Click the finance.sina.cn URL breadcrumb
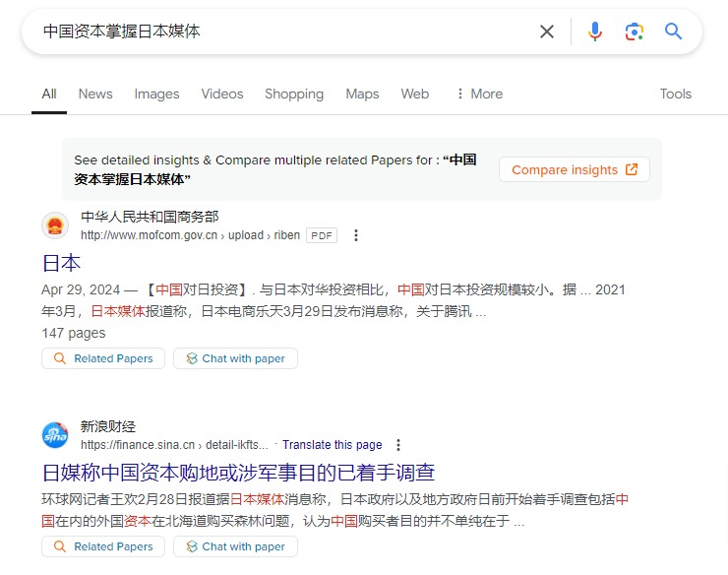 (174, 445)
